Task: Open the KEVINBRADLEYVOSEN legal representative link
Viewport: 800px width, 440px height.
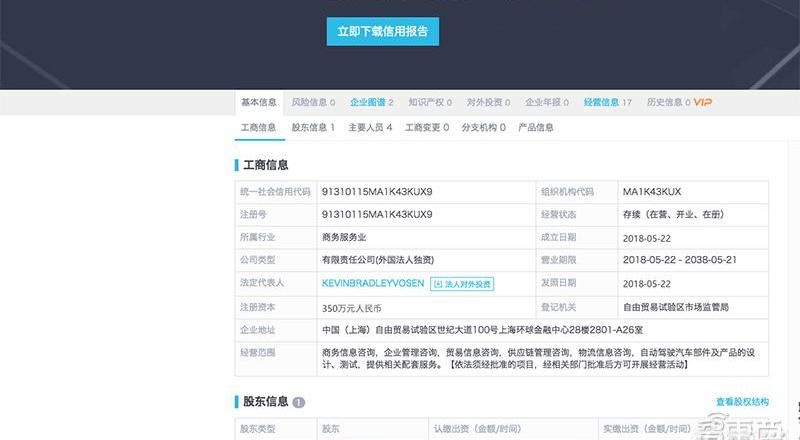Action: pos(373,283)
